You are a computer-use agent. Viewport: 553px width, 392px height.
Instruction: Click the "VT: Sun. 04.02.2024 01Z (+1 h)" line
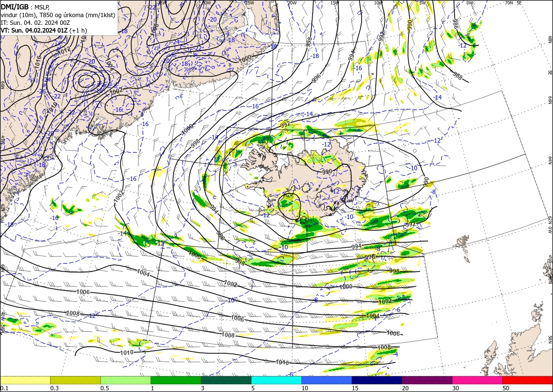tap(44, 30)
